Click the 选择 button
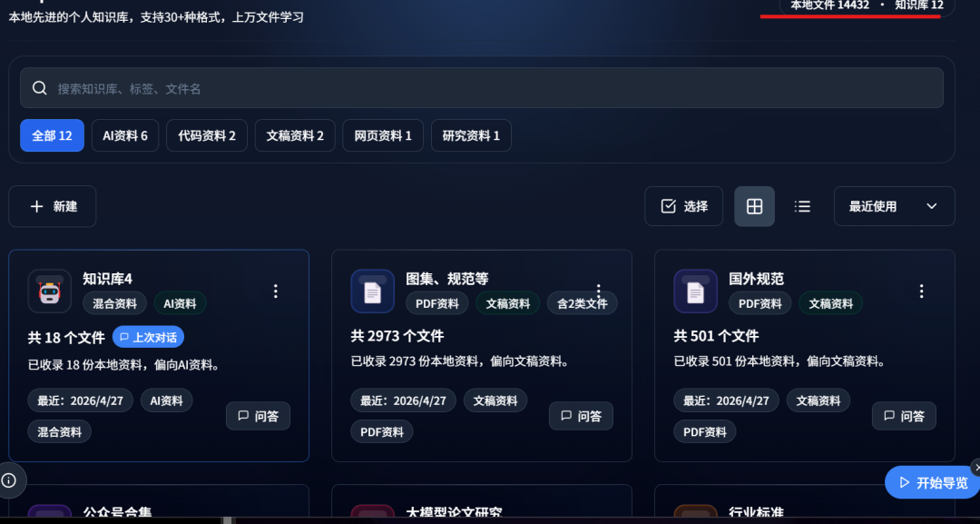 click(x=684, y=206)
